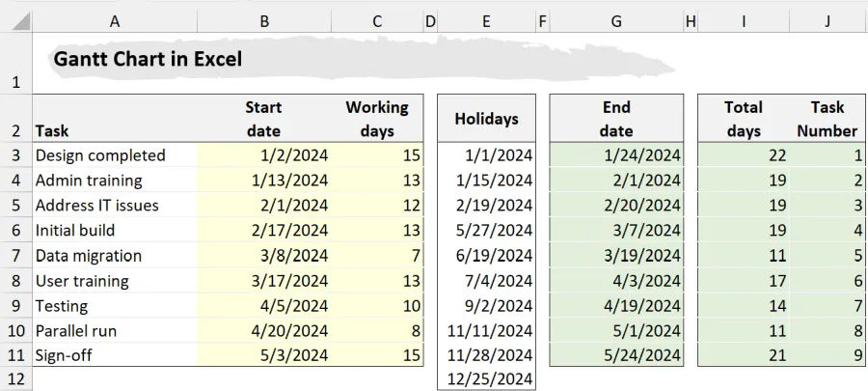The height and width of the screenshot is (391, 868).
Task: Click row 12 header
Action: pyautogui.click(x=15, y=379)
